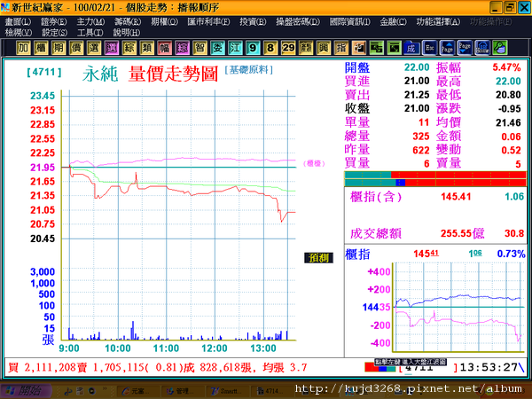Open the 檢視(V) menu
This screenshot has width=532, height=399.
[x=19, y=33]
